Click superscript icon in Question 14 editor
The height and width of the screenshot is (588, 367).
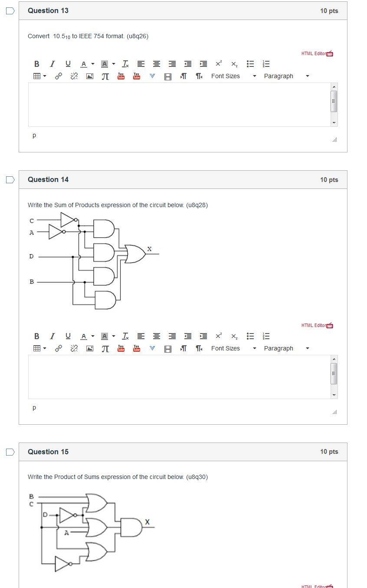pos(219,336)
